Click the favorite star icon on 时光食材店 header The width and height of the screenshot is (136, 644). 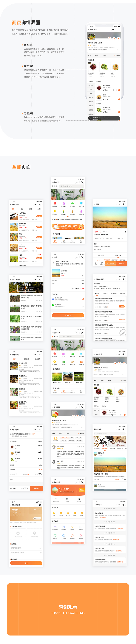coord(109,38)
